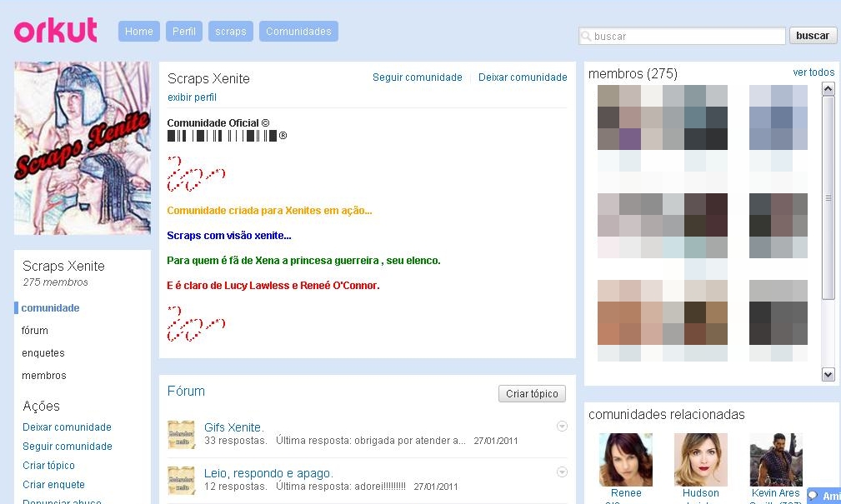The height and width of the screenshot is (504, 841).
Task: Click the orkut logo
Action: pos(55,31)
